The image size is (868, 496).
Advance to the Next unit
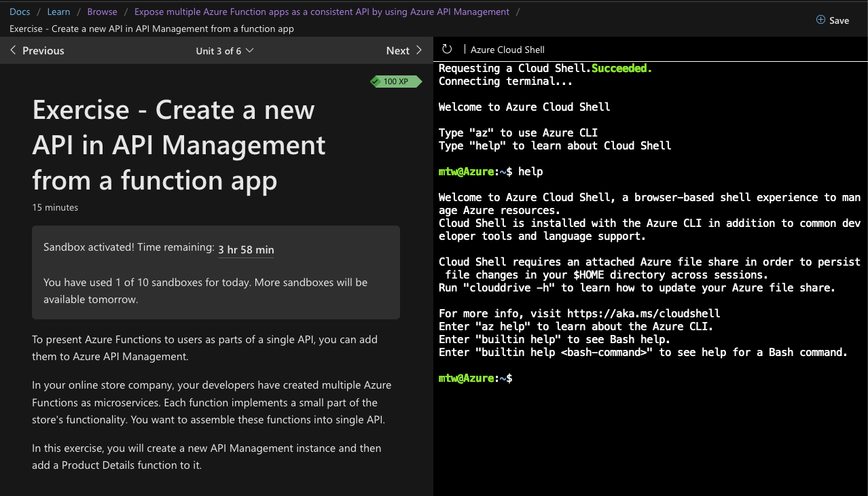point(397,50)
